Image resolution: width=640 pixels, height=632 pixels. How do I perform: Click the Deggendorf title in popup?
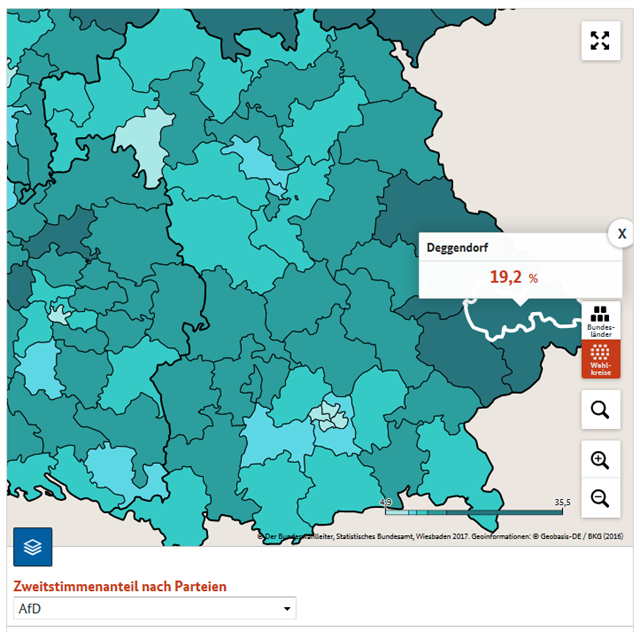tap(457, 246)
